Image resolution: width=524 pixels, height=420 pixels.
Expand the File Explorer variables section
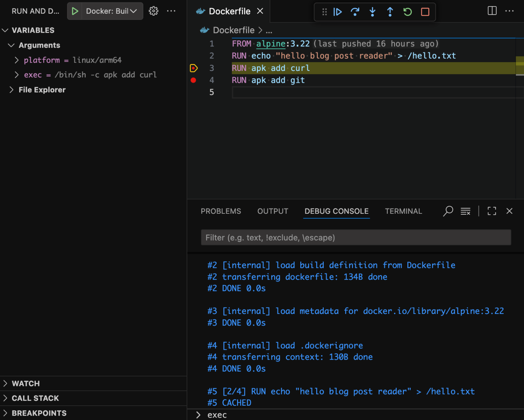tap(12, 90)
